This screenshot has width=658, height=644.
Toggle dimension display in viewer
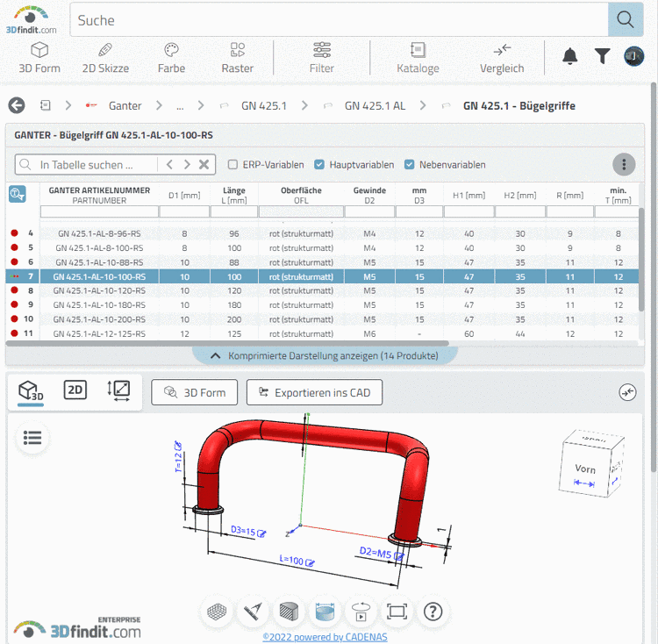(325, 612)
